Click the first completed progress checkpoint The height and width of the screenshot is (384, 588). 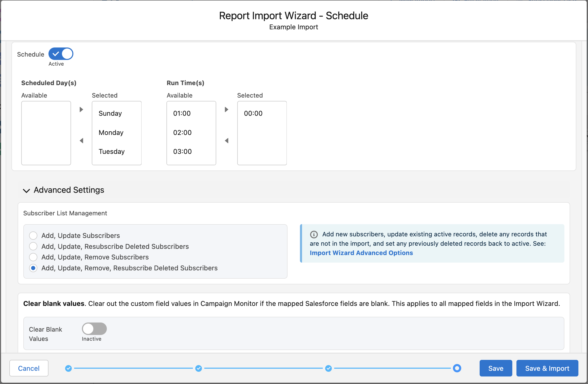point(68,368)
